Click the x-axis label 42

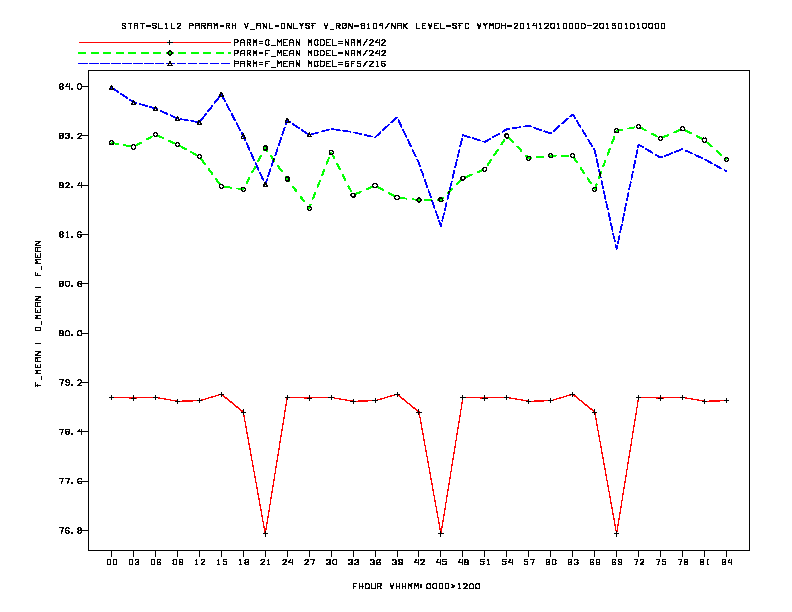[x=419, y=562]
